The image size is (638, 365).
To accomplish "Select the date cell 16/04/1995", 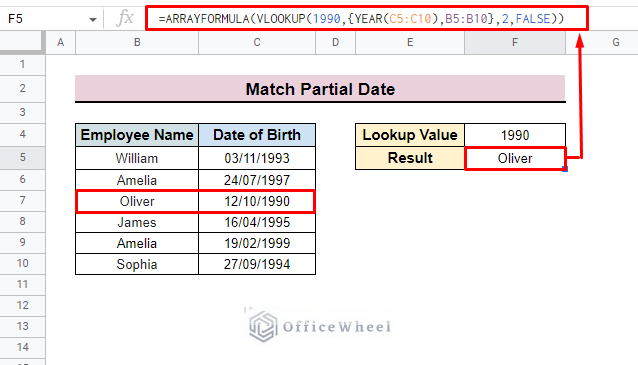I will pyautogui.click(x=257, y=222).
